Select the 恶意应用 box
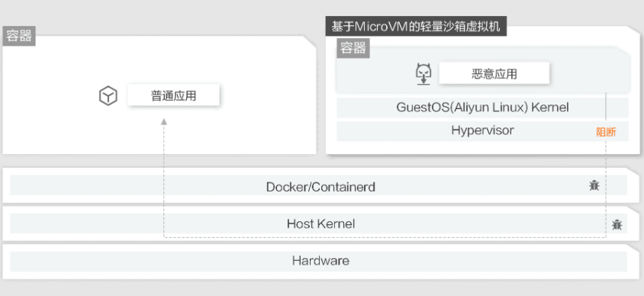644x296 pixels. [x=494, y=73]
